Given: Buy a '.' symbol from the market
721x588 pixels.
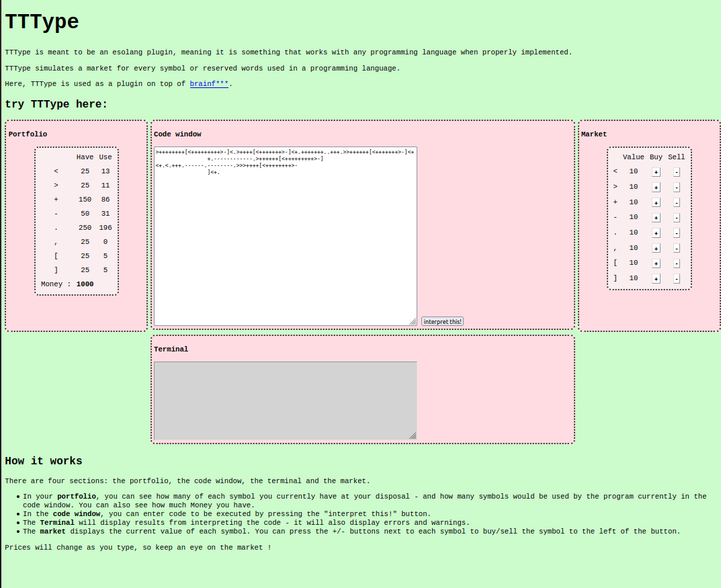Looking at the screenshot, I should [x=656, y=233].
